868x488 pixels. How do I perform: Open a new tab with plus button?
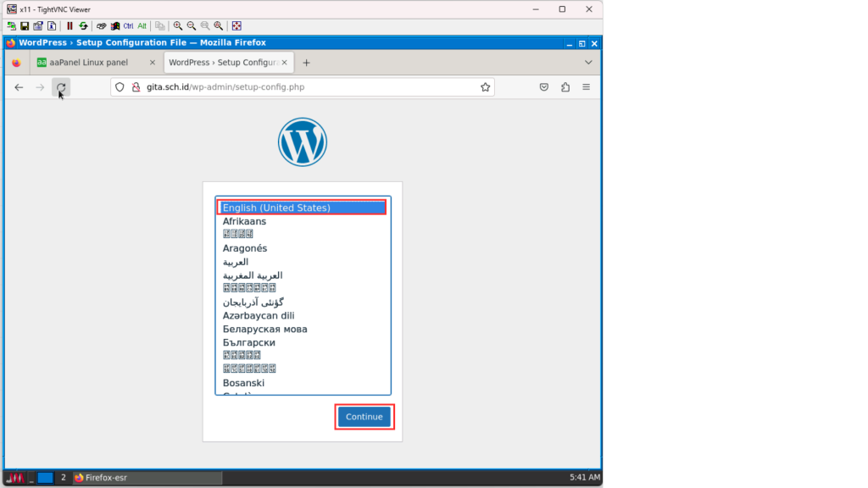tap(307, 63)
